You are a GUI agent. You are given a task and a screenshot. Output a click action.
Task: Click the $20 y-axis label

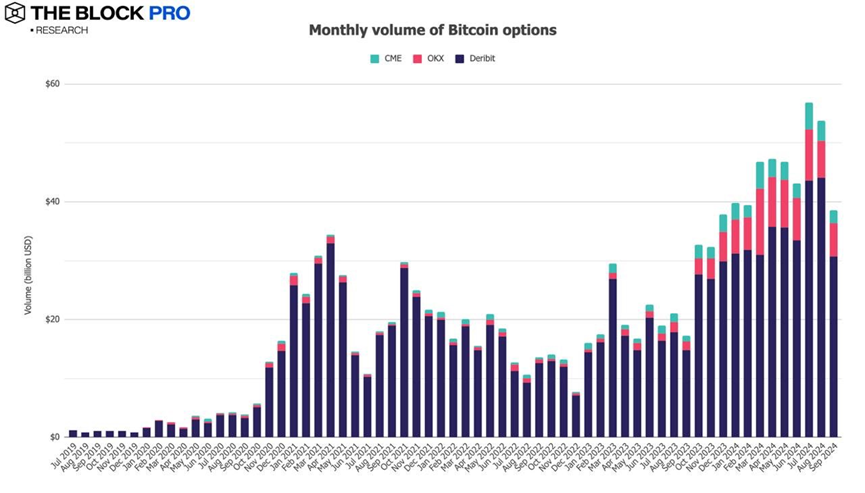(53, 320)
